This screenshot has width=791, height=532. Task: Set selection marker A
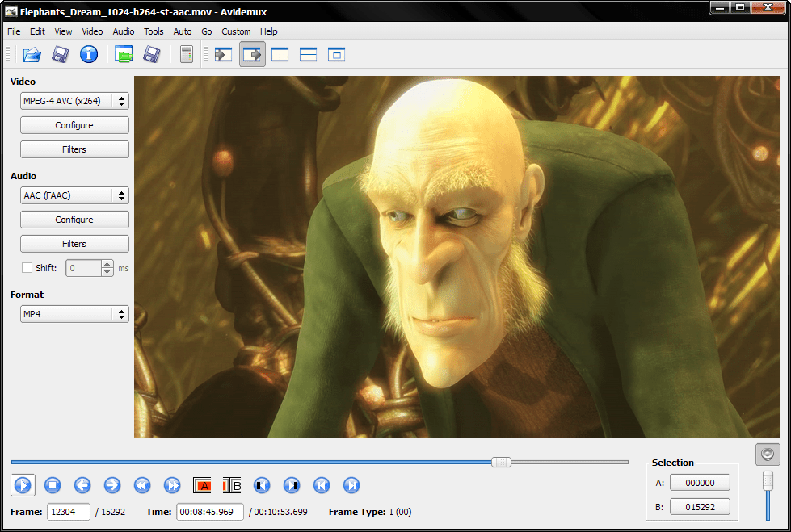[202, 485]
